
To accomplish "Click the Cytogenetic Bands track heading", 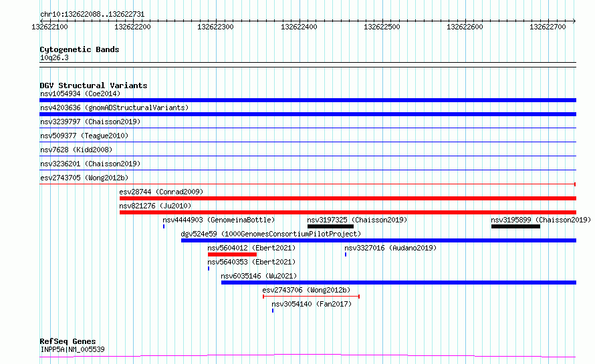I will click(x=80, y=49).
